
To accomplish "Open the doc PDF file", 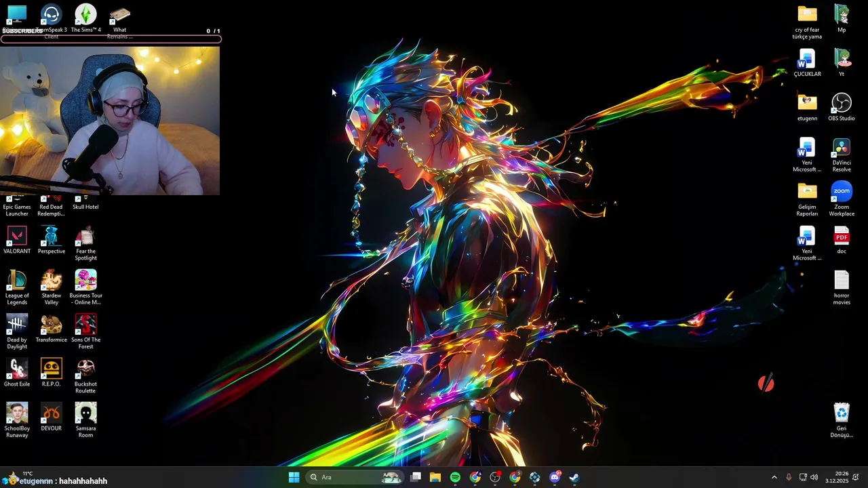I will (842, 237).
